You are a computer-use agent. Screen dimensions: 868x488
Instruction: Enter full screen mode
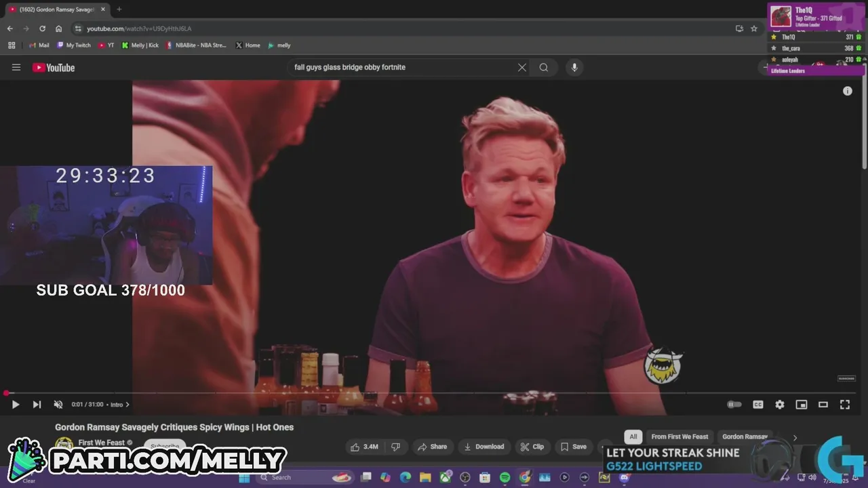[x=845, y=405]
